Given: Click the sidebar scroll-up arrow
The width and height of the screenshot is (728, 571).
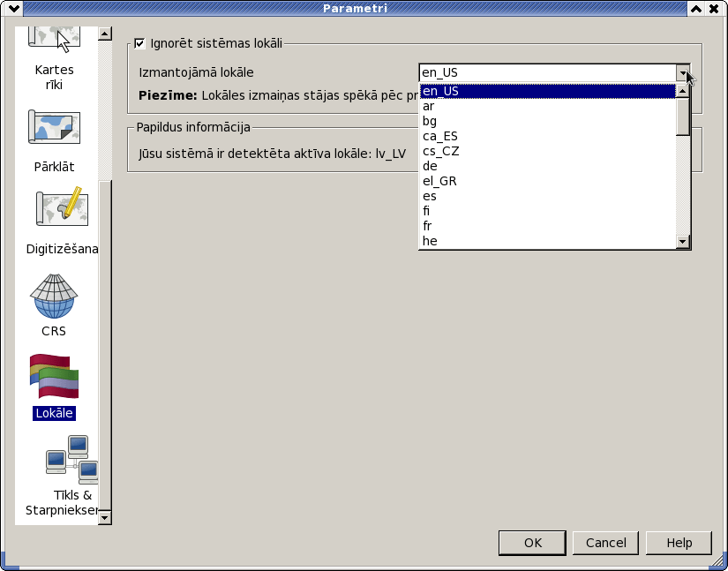Looking at the screenshot, I should point(105,34).
